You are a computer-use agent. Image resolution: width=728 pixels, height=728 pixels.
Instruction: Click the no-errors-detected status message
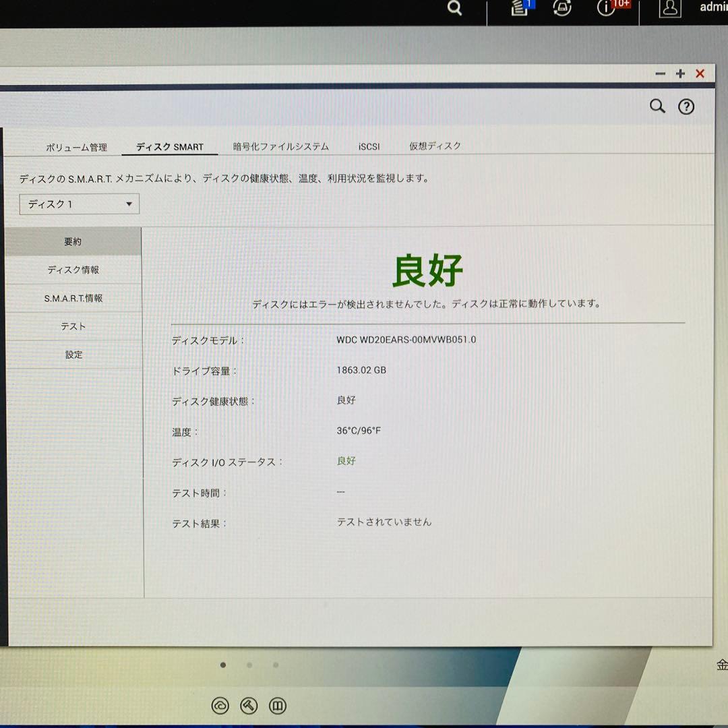pos(427,304)
